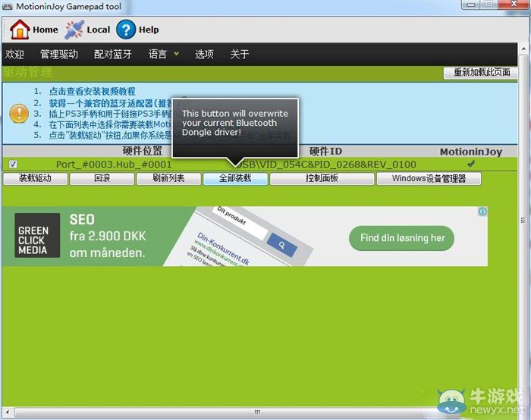Viewport: 531px width, 420px height.
Task: Close the MotioninJoy Gamepad tool window
Action: point(514,4)
